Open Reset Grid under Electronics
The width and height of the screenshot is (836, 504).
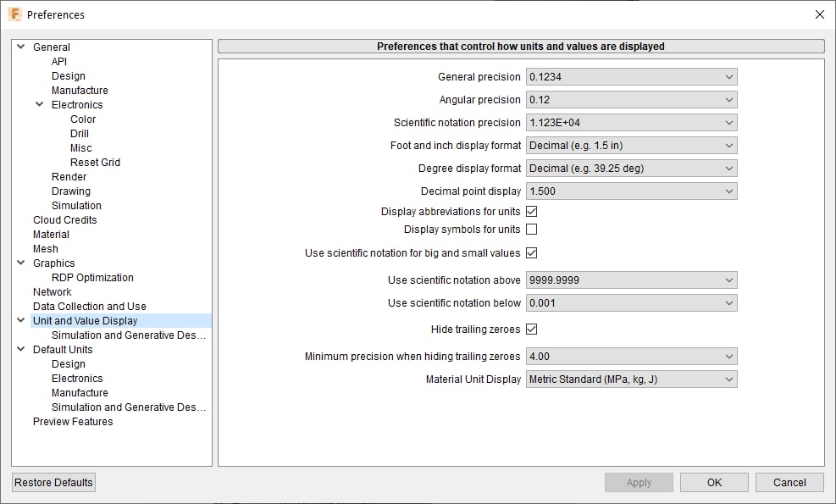pyautogui.click(x=95, y=162)
